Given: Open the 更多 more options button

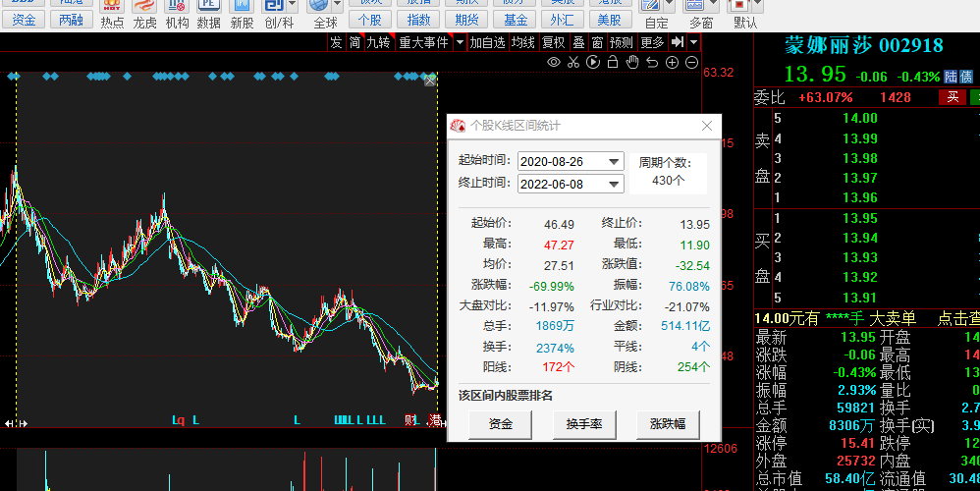Looking at the screenshot, I should [652, 42].
